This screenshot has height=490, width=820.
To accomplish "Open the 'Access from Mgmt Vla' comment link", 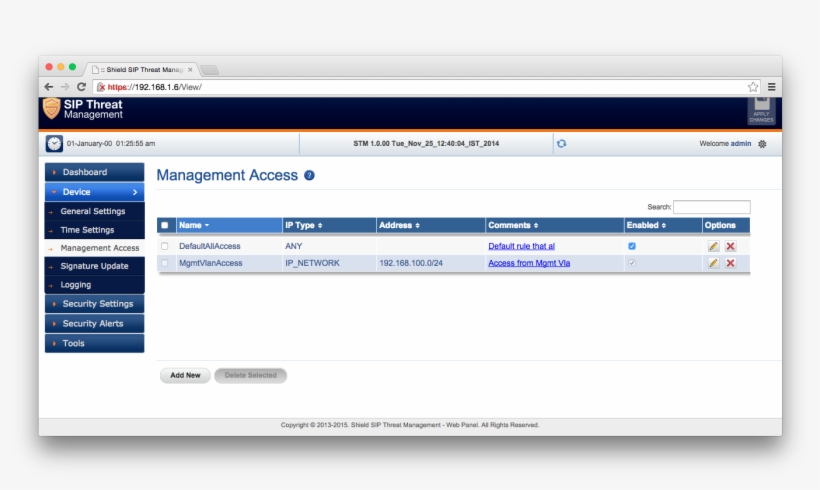I will click(x=529, y=263).
